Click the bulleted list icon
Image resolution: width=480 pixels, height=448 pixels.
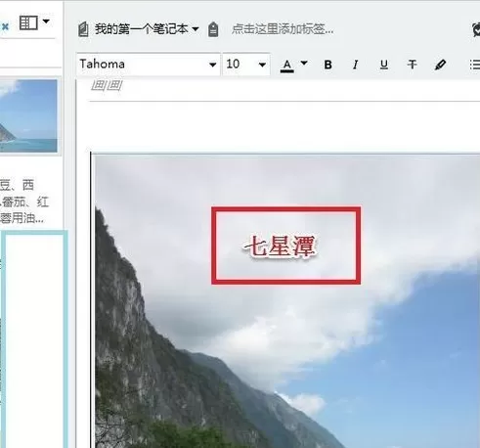[475, 65]
